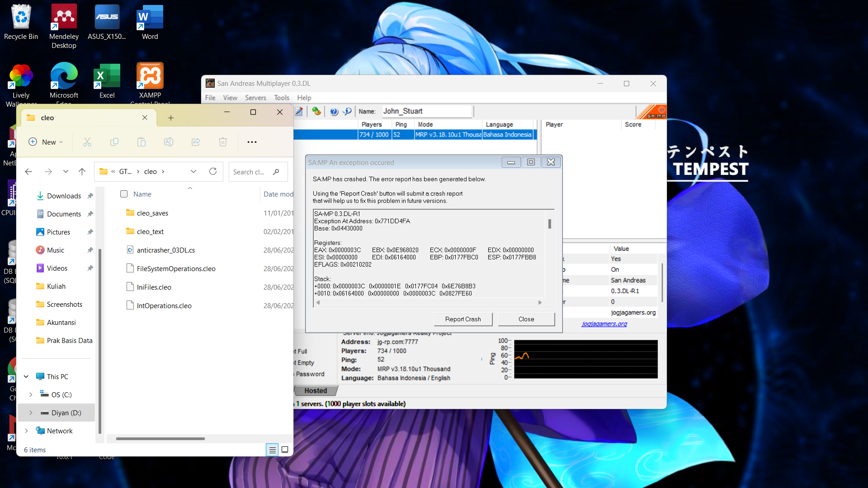
Task: Click the crash report vertical scrollbar
Action: pyautogui.click(x=550, y=224)
